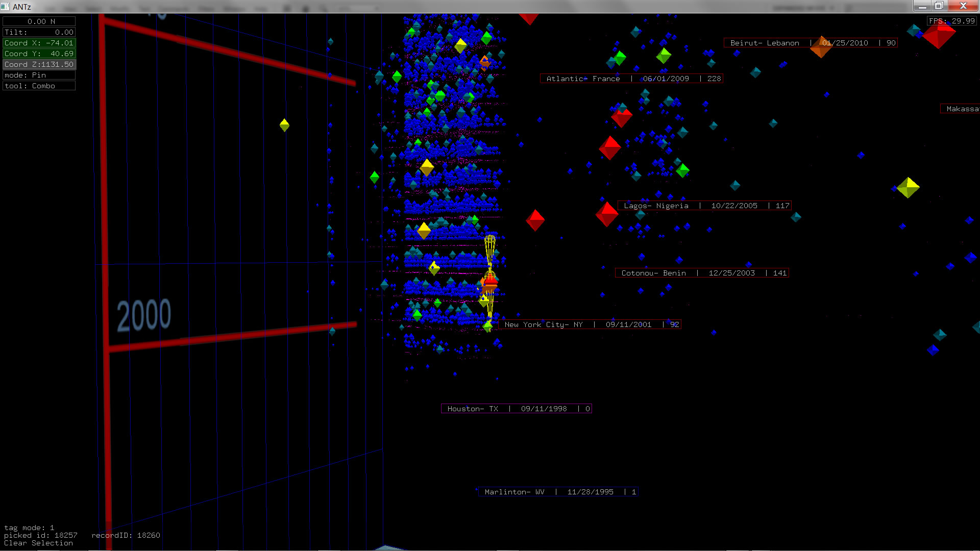Select the green Coord X field
980x551 pixels.
[39, 43]
